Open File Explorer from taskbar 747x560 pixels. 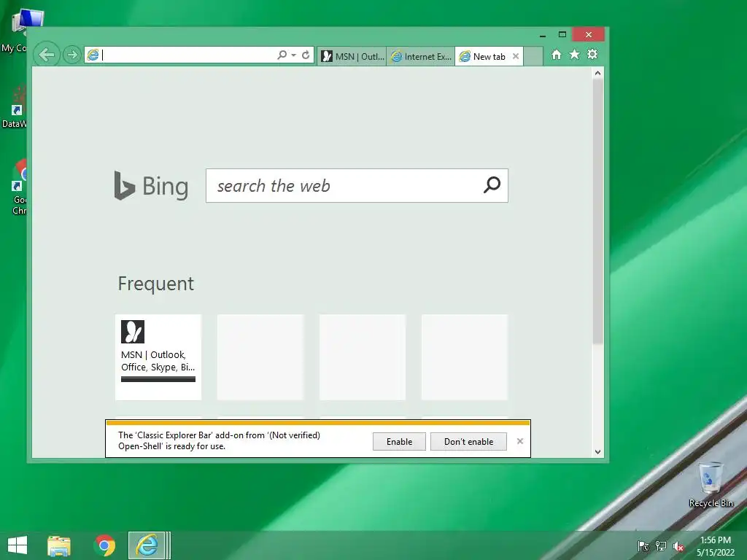(x=59, y=545)
